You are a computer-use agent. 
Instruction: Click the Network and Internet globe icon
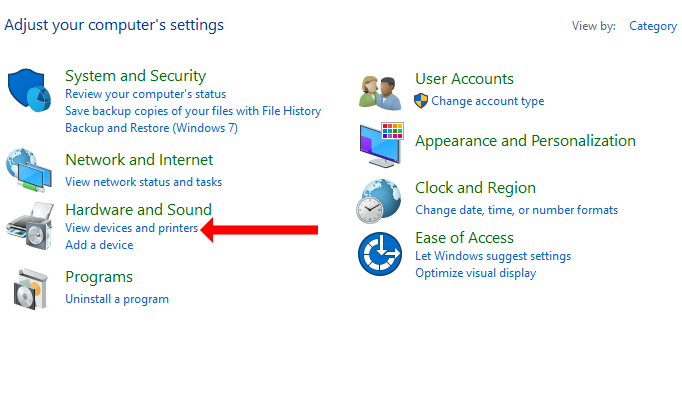pos(29,170)
